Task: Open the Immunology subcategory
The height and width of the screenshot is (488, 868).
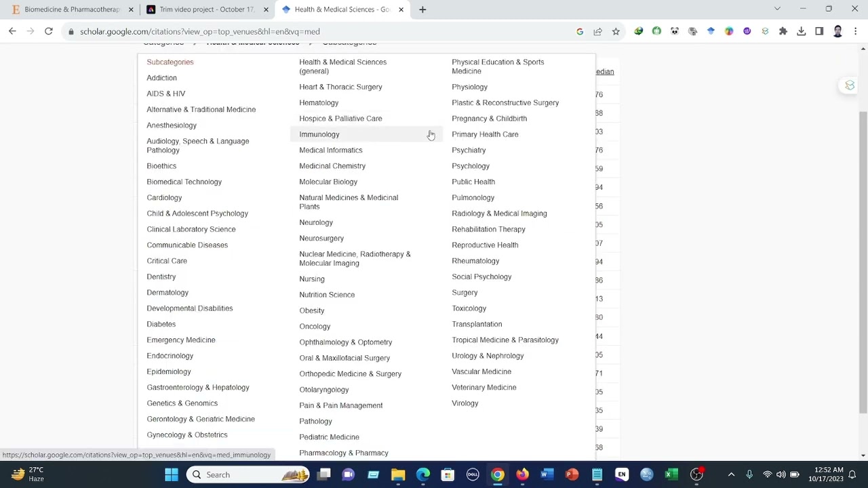Action: (x=319, y=134)
